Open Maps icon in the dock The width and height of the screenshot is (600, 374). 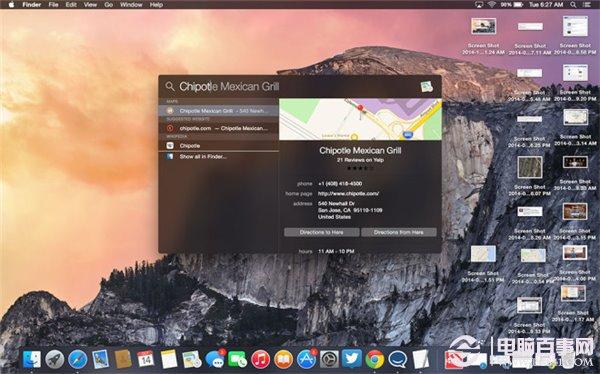[192, 359]
